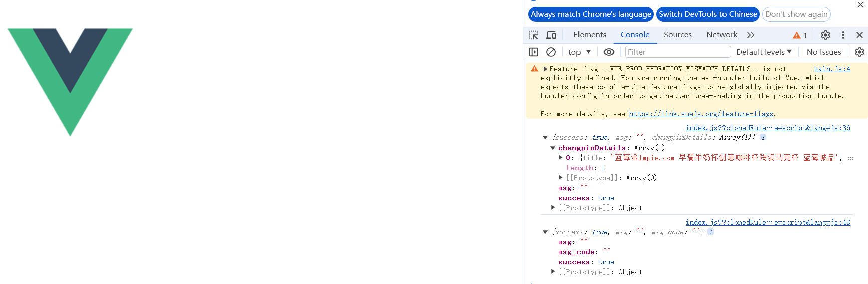Click the Don't show again button
The width and height of the screenshot is (868, 284).
point(796,14)
